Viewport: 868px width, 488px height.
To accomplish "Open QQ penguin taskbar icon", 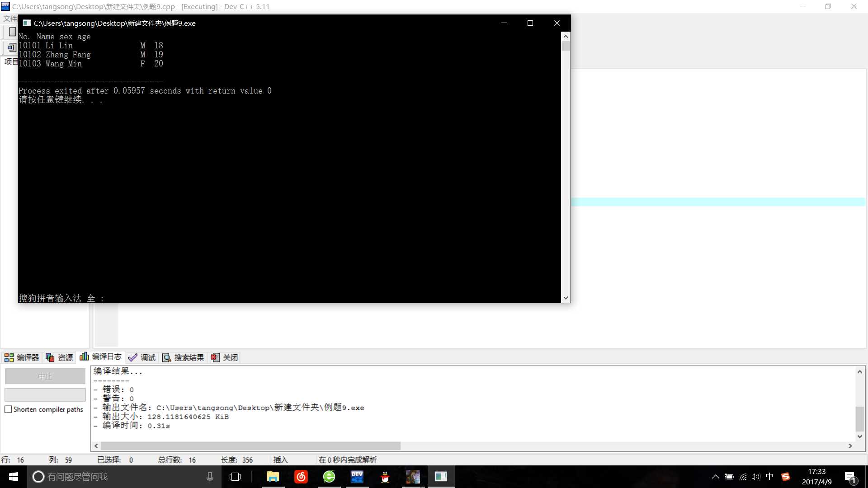I will point(385,477).
